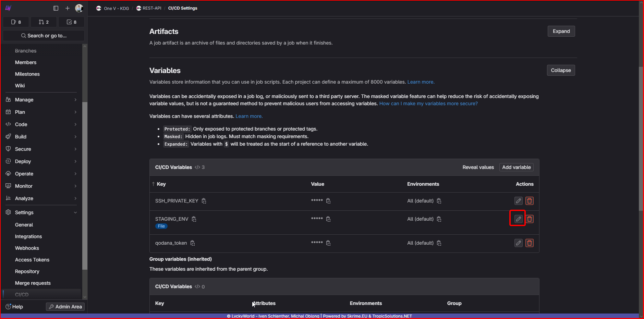Delete the qodana_token variable

[530, 243]
